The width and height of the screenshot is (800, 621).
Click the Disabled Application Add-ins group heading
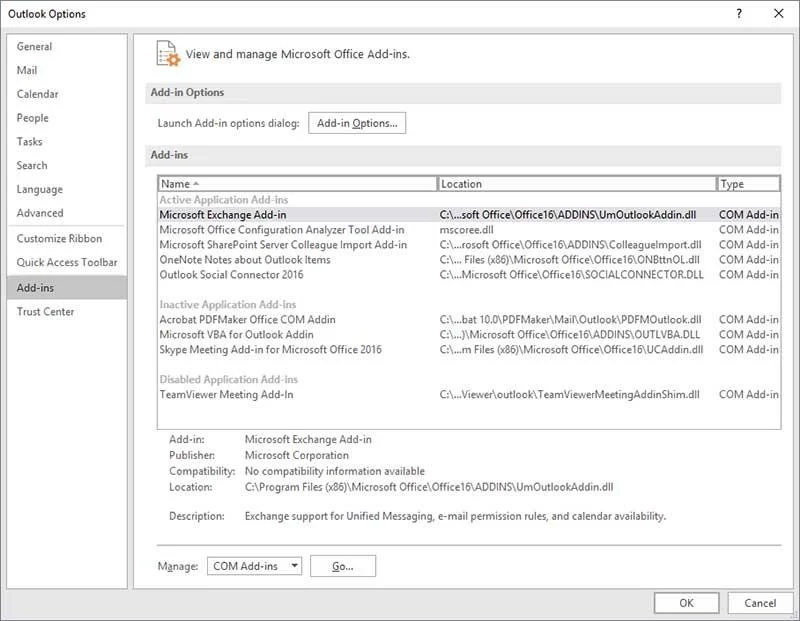229,379
